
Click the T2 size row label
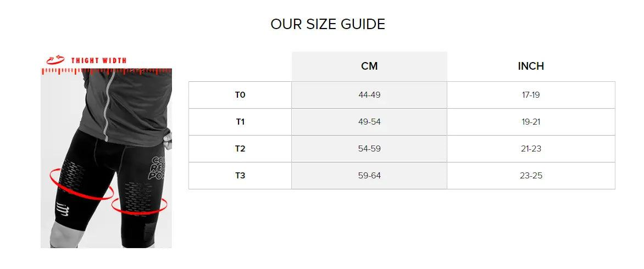tap(240, 149)
